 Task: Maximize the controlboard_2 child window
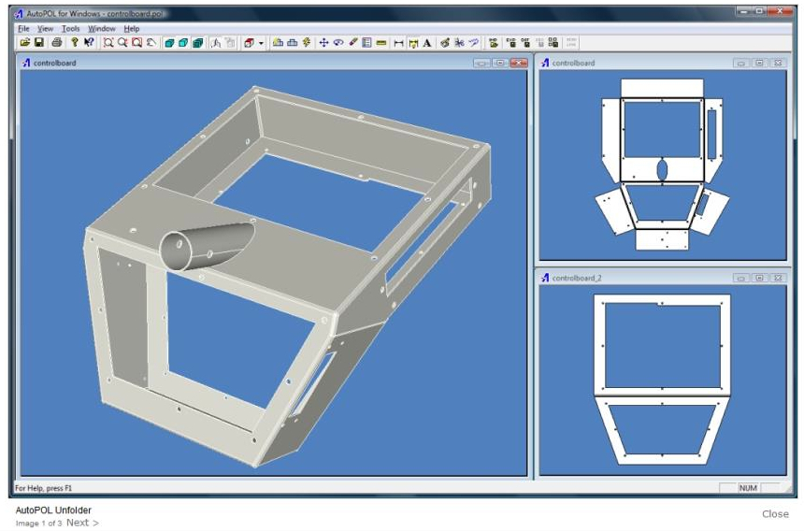[x=758, y=278]
